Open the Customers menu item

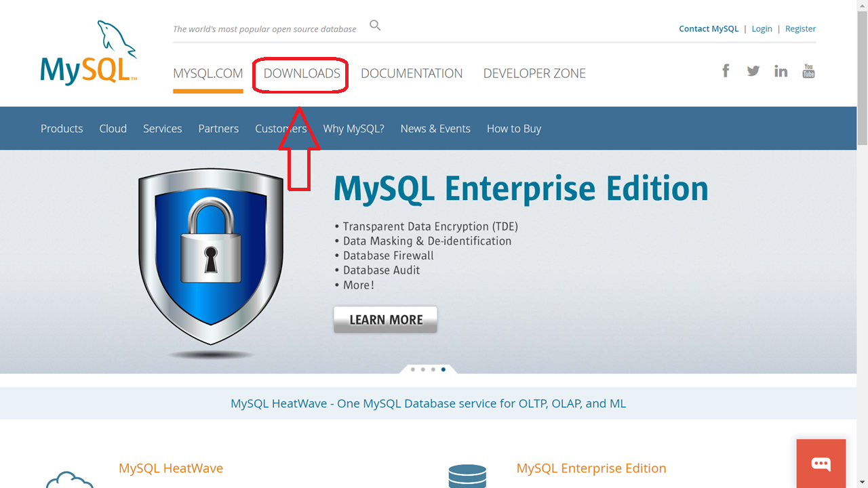click(x=281, y=128)
